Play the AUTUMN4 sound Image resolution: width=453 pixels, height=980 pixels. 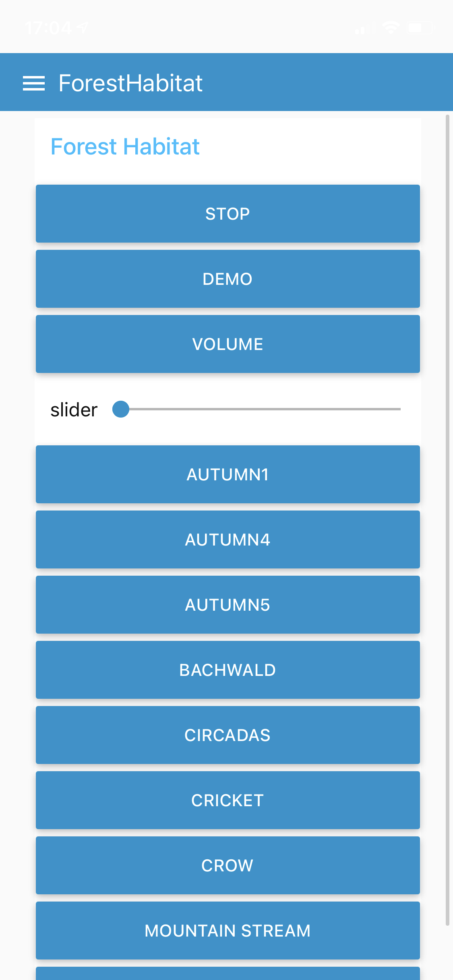[228, 539]
